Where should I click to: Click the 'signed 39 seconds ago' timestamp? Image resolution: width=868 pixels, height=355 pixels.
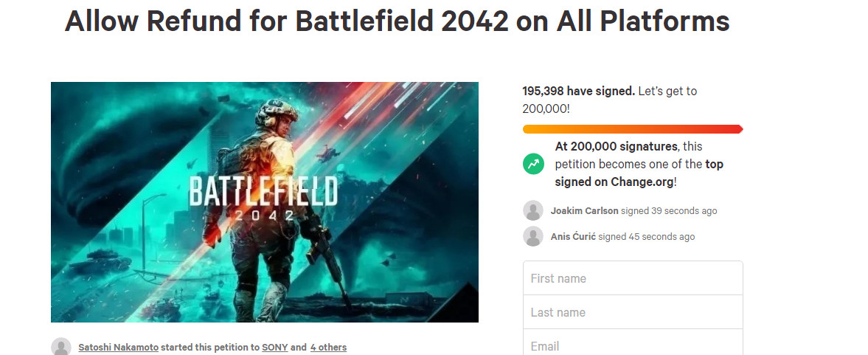point(670,211)
